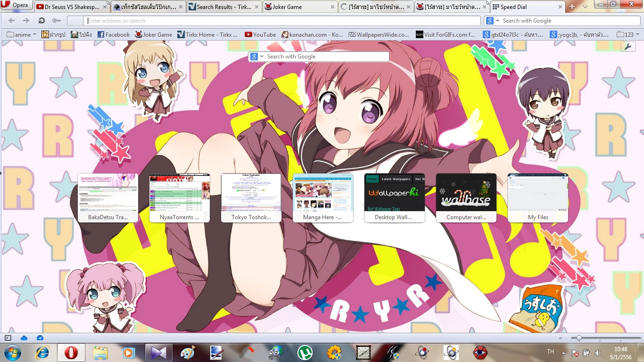Open the NyaaTorrents Speed Dial thumbnail
The height and width of the screenshot is (362, 644).
point(180,198)
